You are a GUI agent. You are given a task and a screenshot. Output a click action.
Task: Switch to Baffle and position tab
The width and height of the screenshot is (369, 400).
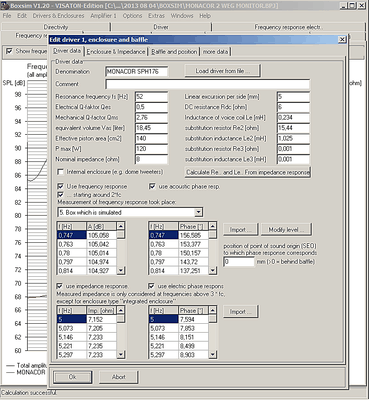click(174, 52)
